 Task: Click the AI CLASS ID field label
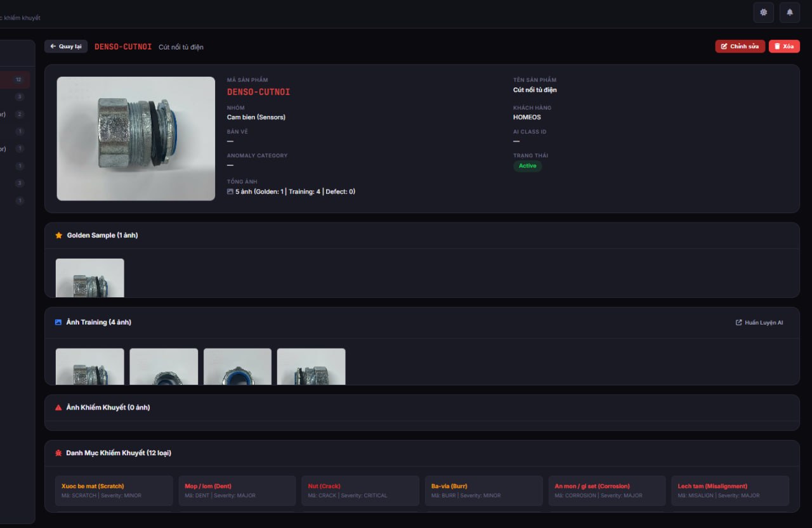click(530, 132)
